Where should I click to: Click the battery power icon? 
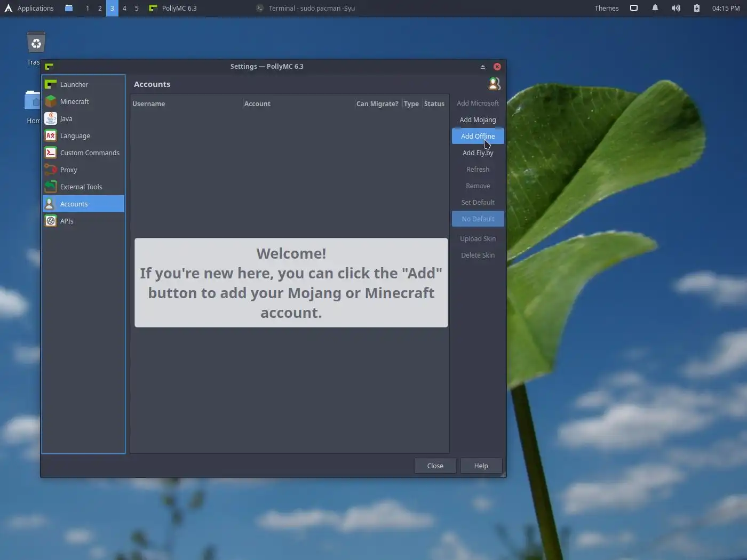point(696,8)
